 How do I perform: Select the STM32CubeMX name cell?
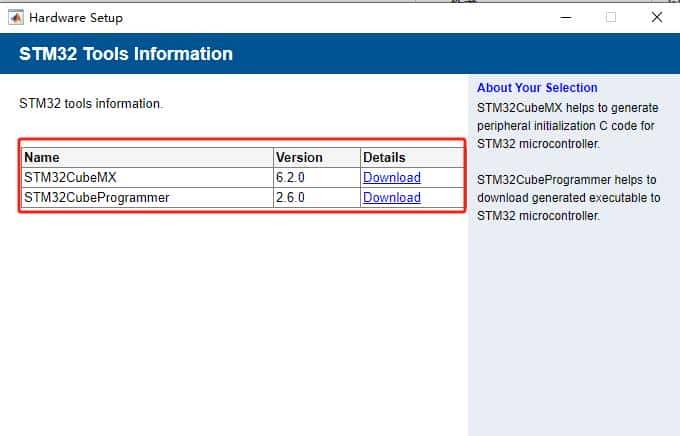click(70, 178)
